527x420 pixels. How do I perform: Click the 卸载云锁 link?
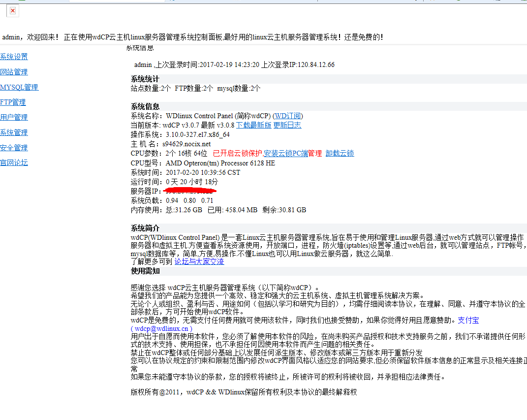(340, 153)
